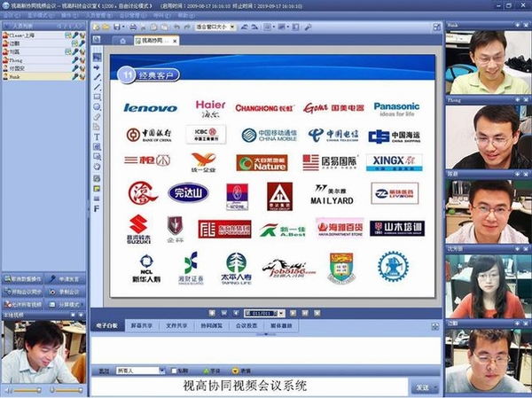Toggle microphone of second listed participant

82,43
